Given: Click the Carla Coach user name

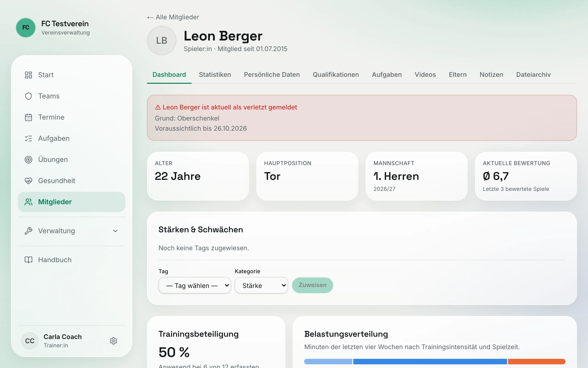Looking at the screenshot, I should point(63,337).
